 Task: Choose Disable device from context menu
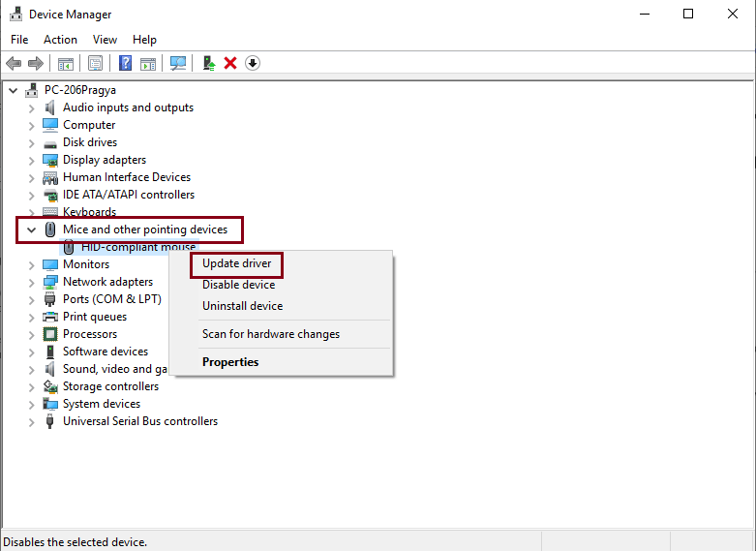(x=239, y=285)
